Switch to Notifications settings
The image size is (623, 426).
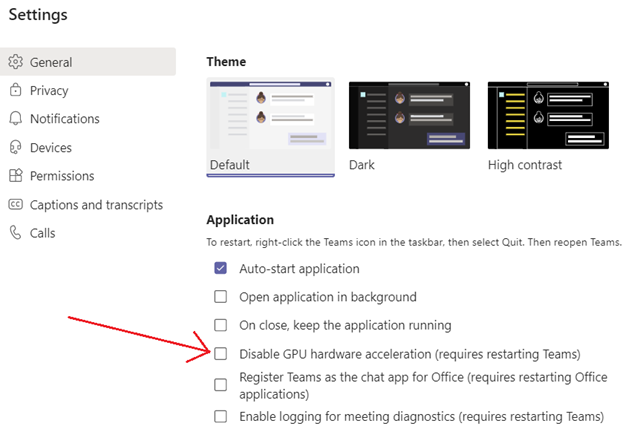coord(88,119)
